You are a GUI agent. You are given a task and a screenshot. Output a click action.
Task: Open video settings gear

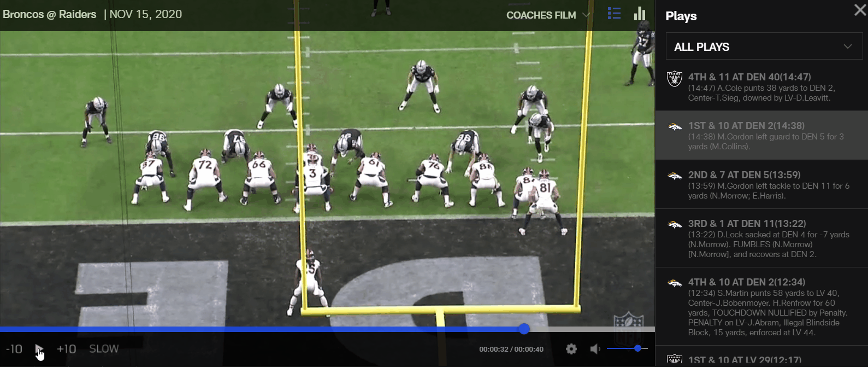(571, 349)
